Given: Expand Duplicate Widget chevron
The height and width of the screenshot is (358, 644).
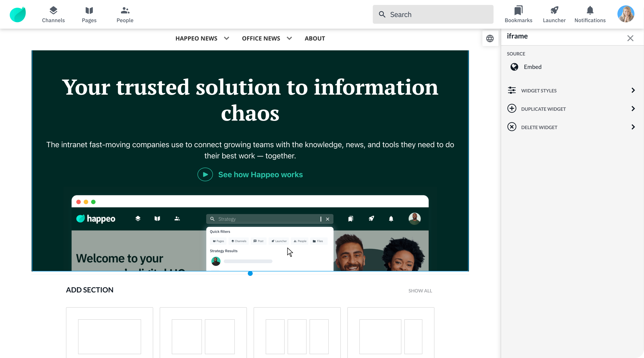Looking at the screenshot, I should point(633,109).
